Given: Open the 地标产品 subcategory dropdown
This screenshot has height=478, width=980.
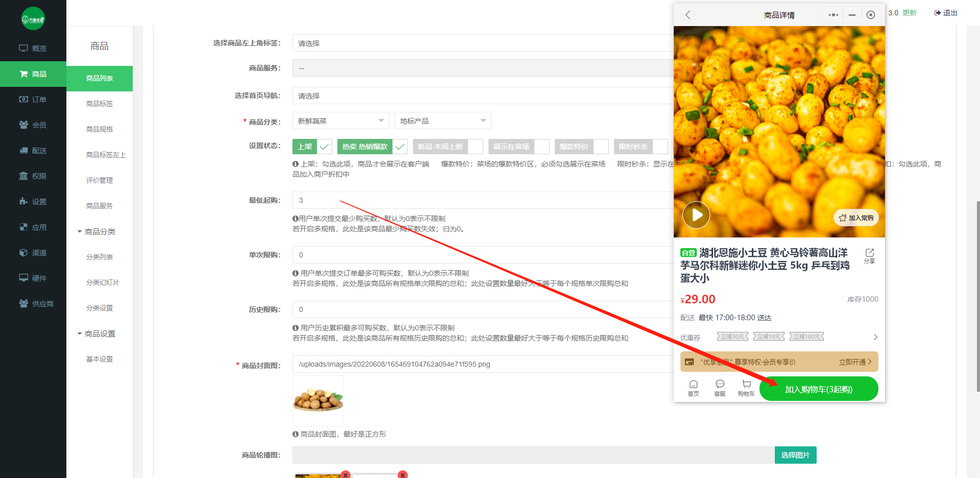Looking at the screenshot, I should (443, 121).
